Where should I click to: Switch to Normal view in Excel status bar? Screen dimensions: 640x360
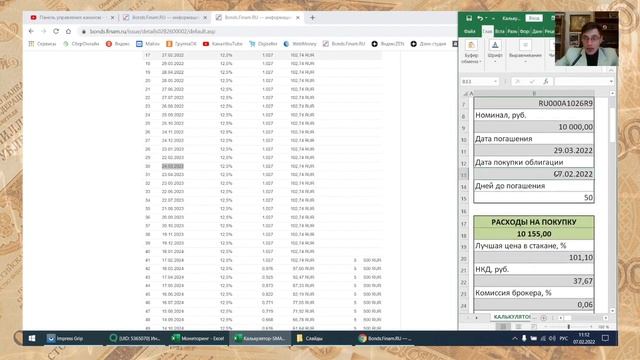coord(503,327)
